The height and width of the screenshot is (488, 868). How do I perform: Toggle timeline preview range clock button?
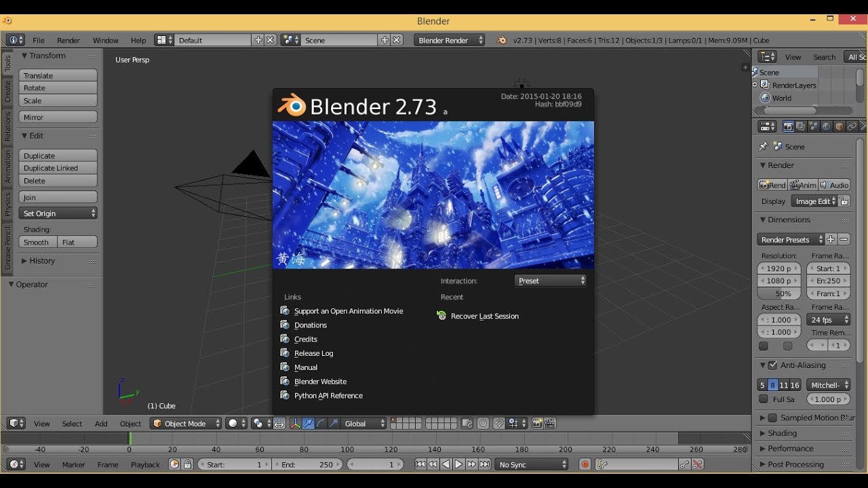[175, 464]
